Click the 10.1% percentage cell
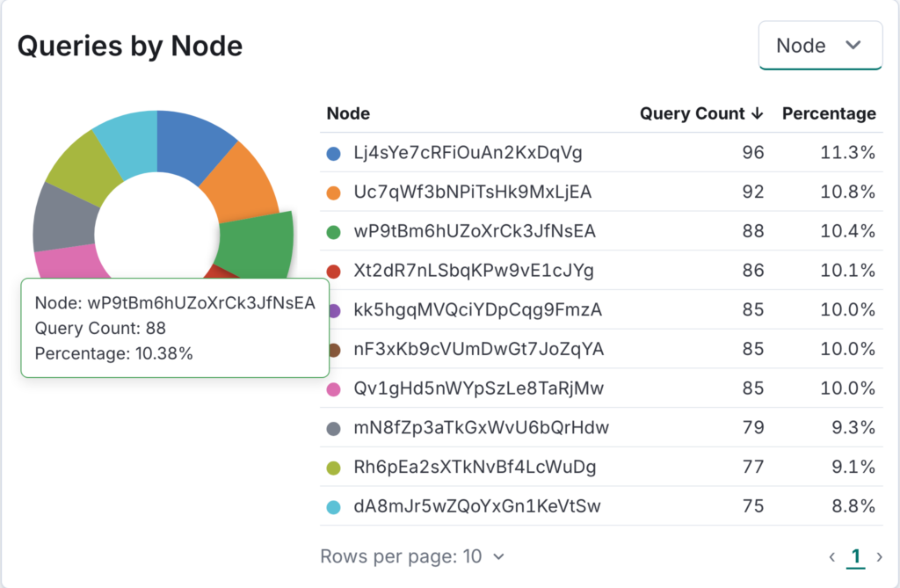This screenshot has width=900, height=588. tap(848, 271)
